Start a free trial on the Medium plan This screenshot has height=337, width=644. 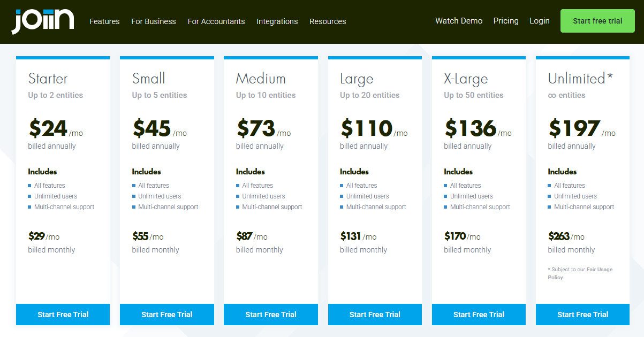click(x=270, y=315)
